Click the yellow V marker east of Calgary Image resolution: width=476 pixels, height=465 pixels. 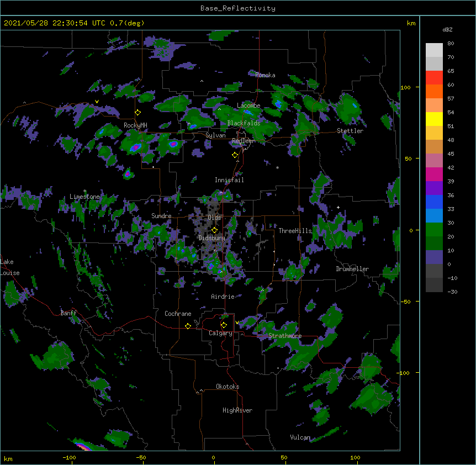[237, 323]
